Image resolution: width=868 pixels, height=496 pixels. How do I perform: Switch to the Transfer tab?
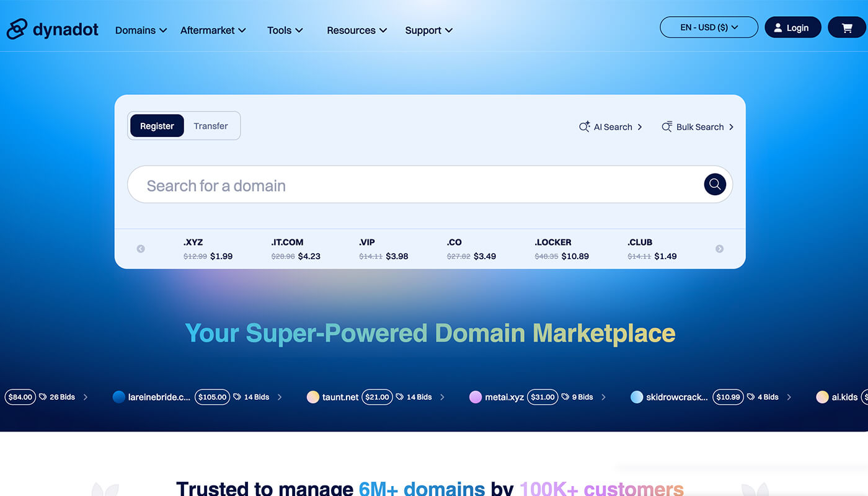211,126
